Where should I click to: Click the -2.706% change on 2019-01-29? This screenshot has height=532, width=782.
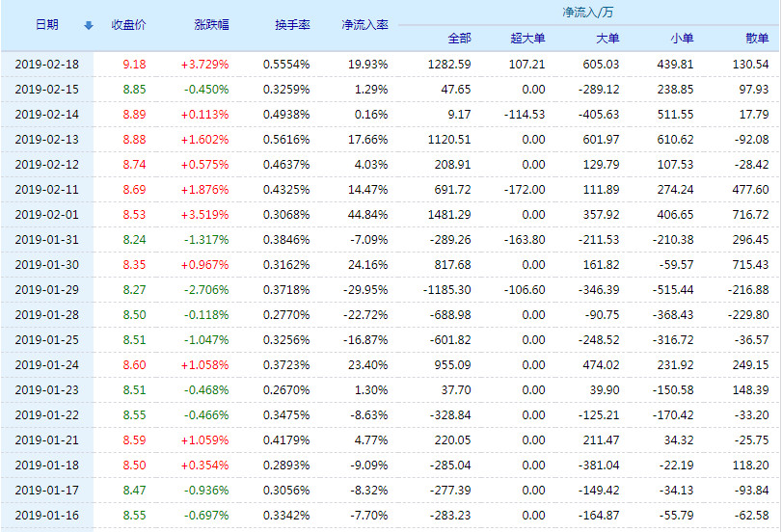click(205, 289)
